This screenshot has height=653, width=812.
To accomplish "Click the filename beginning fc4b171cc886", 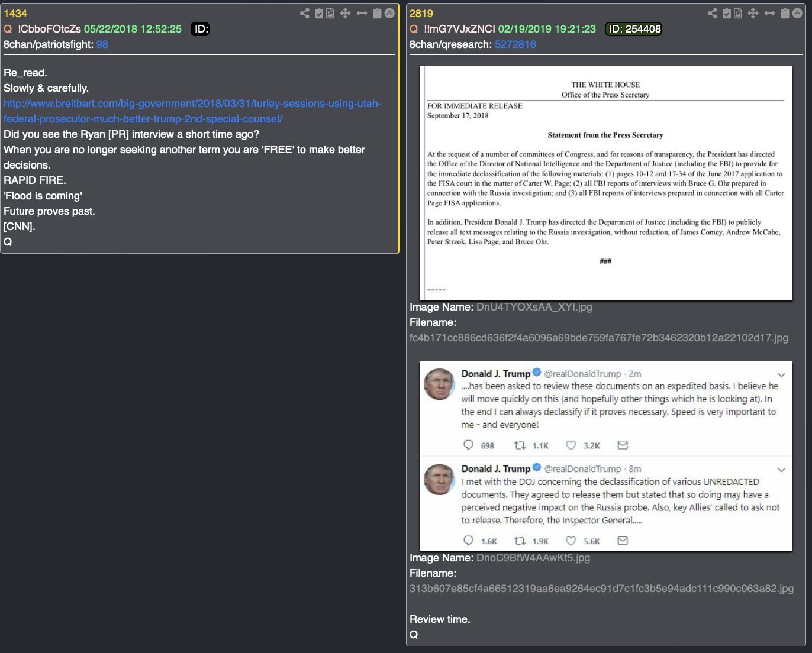I will tap(599, 338).
